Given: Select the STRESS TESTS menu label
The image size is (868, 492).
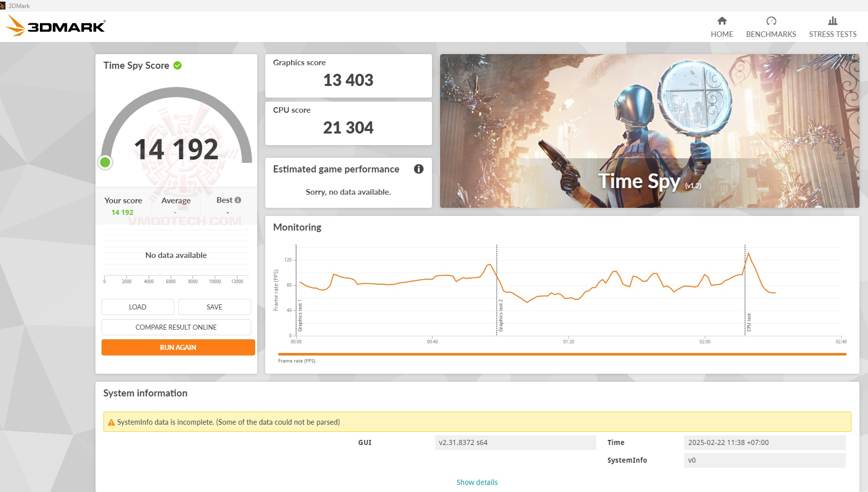Looking at the screenshot, I should (x=833, y=34).
